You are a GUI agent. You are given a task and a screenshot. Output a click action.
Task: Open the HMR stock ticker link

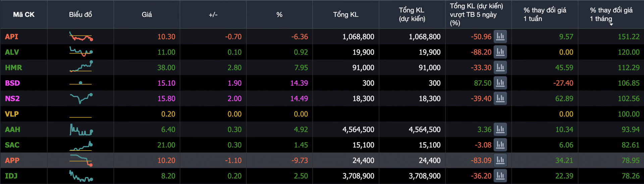[x=13, y=67]
